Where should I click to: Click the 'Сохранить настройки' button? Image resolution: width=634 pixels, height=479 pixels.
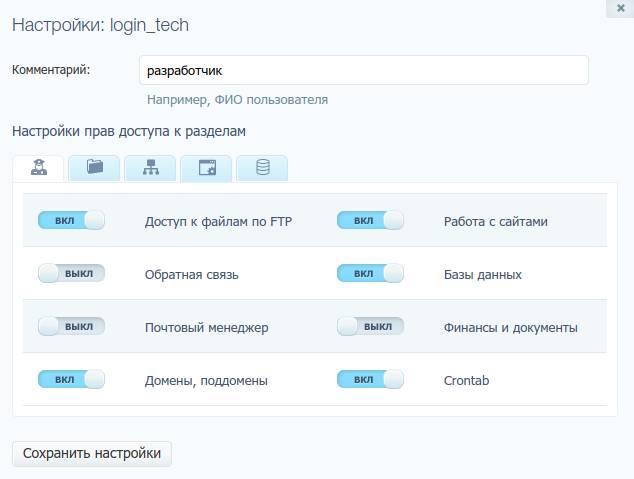coord(92,453)
